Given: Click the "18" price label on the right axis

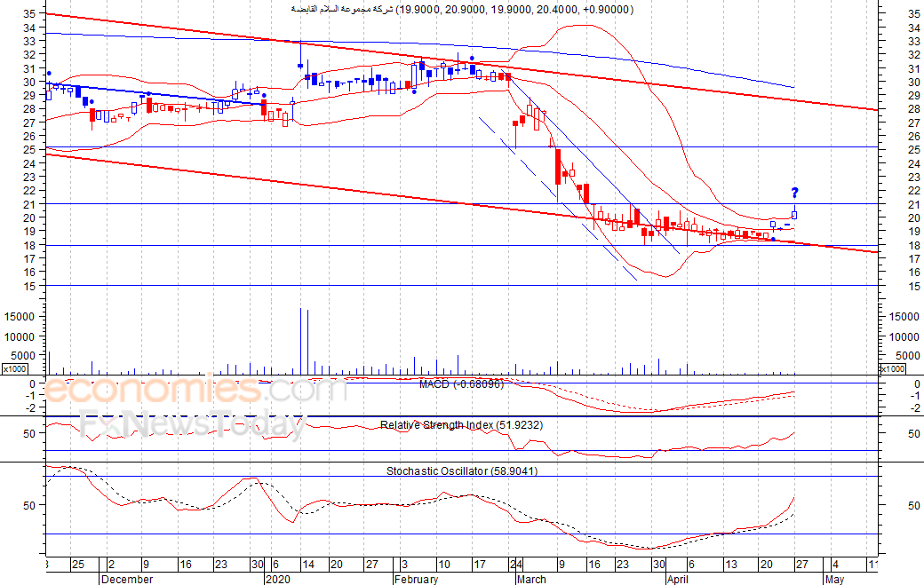Looking at the screenshot, I should click(914, 245).
